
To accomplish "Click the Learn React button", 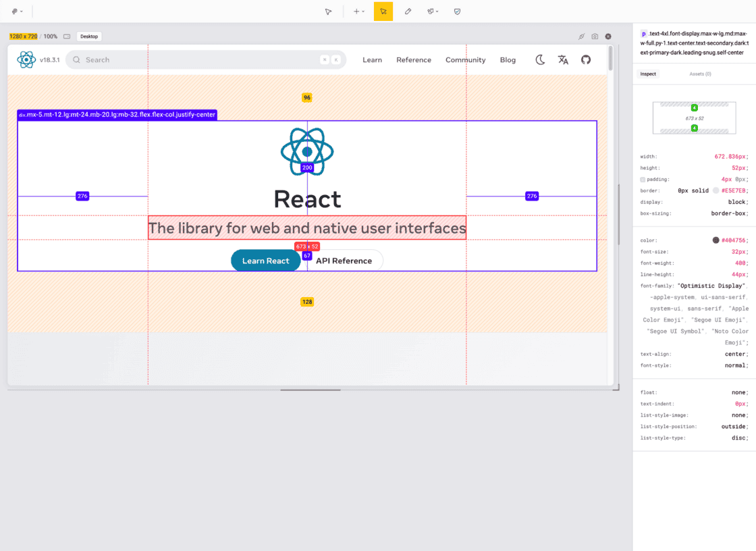I will (x=266, y=261).
